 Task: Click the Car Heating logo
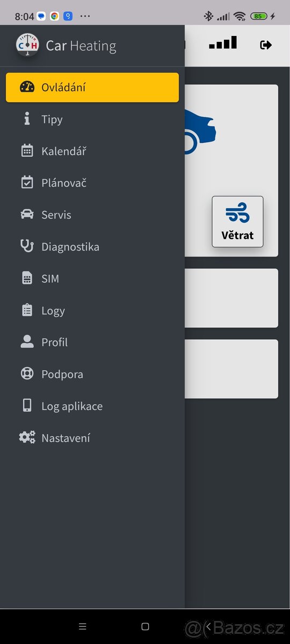[x=27, y=46]
